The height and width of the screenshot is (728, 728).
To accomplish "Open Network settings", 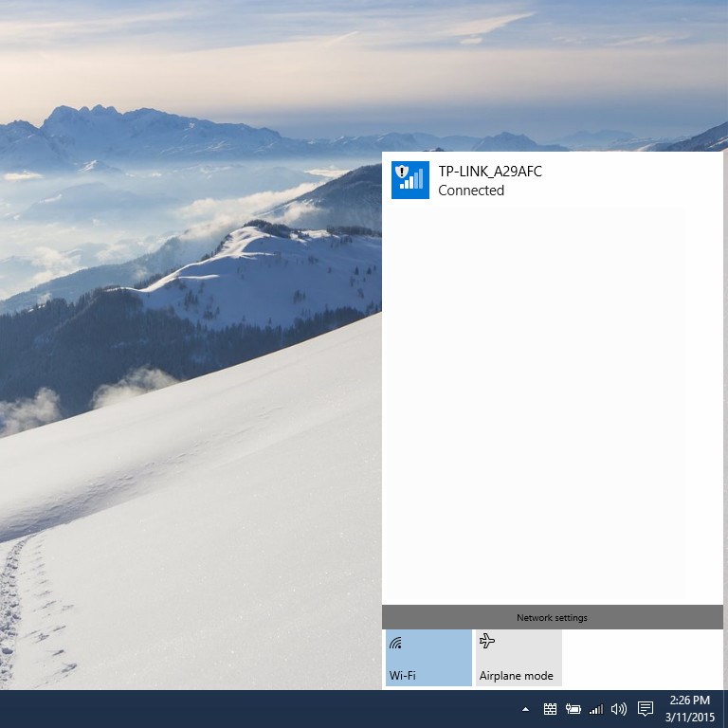I will tap(552, 617).
